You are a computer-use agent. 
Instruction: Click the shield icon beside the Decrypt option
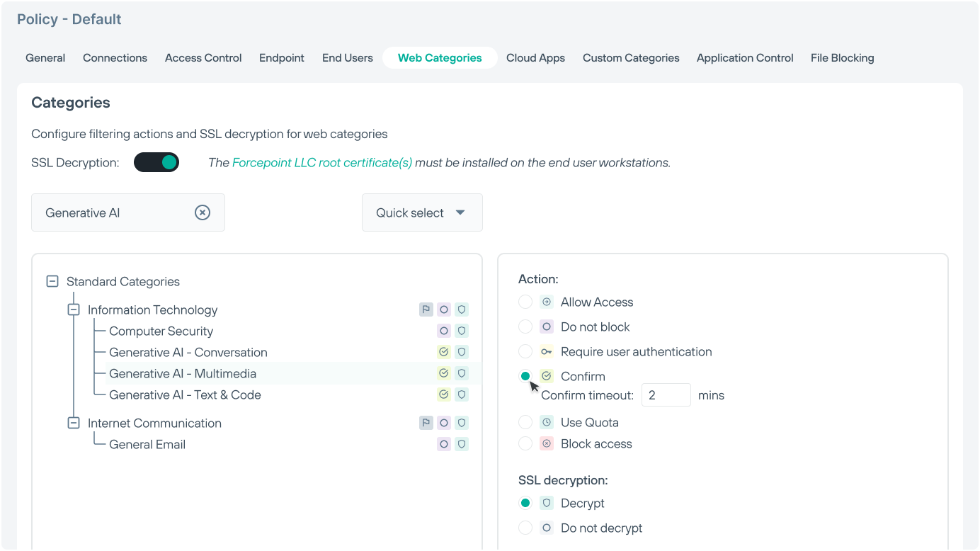(x=546, y=503)
